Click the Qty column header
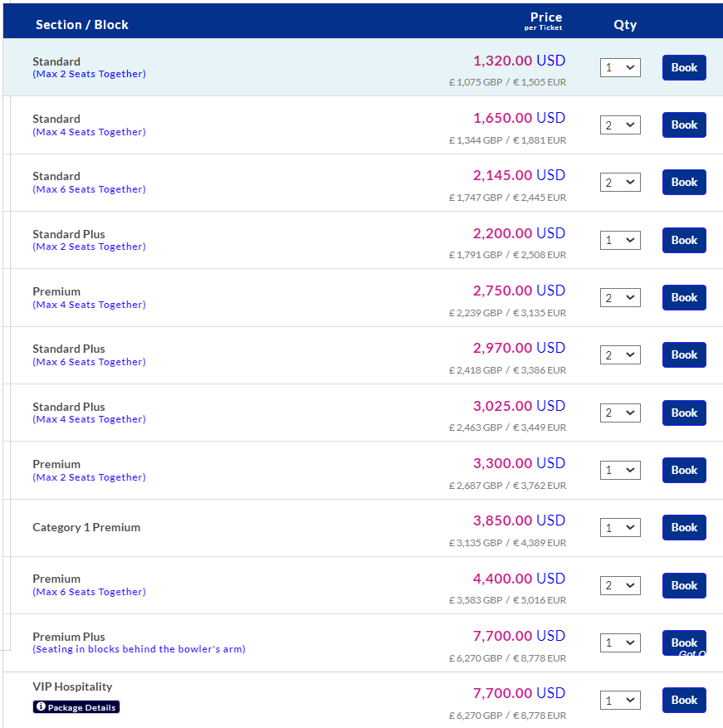Image resolution: width=723 pixels, height=728 pixels. 625,25
